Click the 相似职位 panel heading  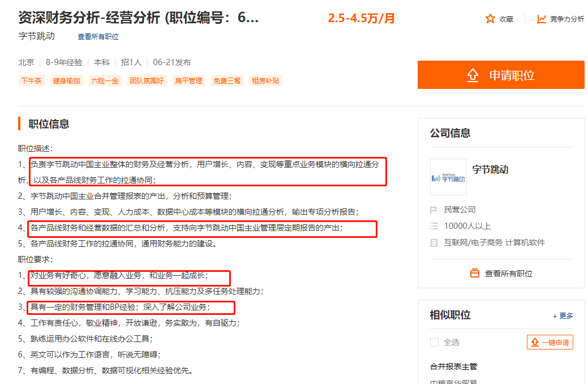tap(450, 315)
